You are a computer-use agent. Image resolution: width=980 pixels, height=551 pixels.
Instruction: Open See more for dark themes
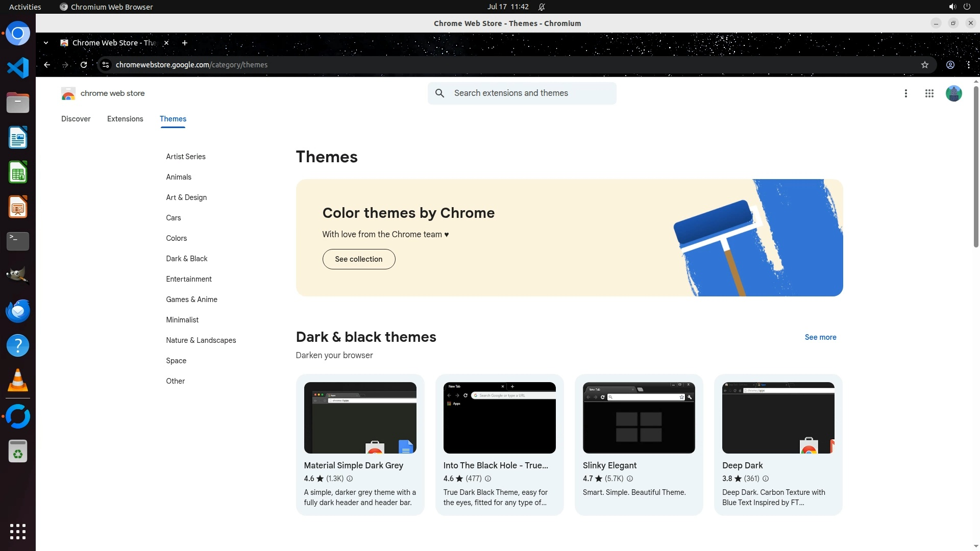(x=820, y=337)
